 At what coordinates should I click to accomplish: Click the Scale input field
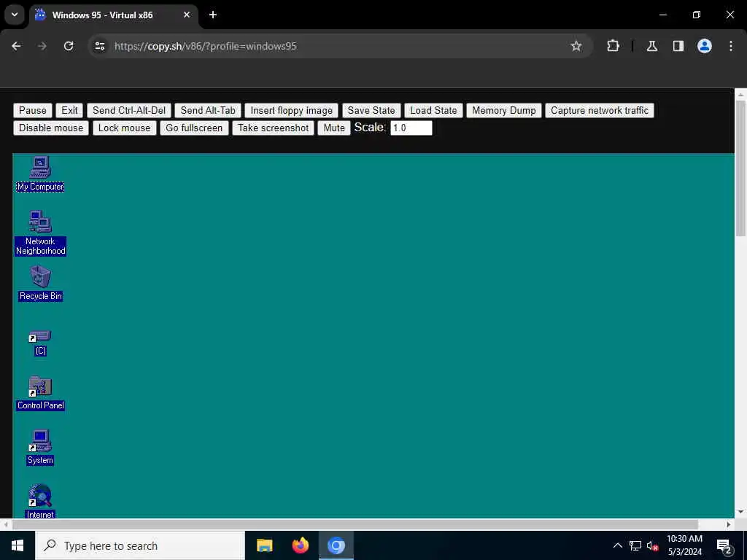click(x=411, y=128)
